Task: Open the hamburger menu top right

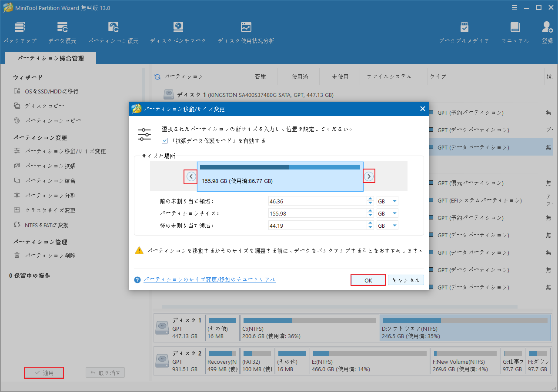Action: (x=515, y=7)
